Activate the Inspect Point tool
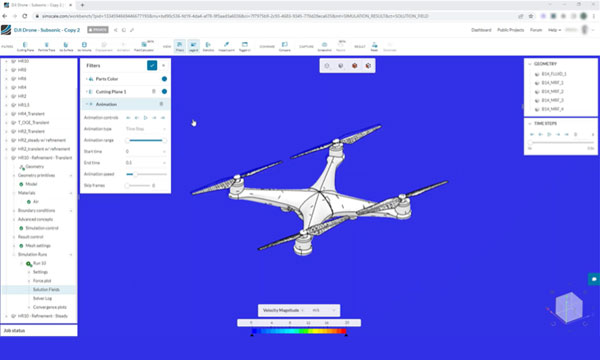Image resolution: width=600 pixels, height=360 pixels. pos(226,47)
